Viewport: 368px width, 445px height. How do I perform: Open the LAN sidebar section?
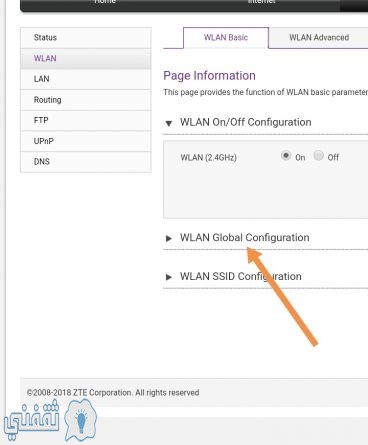tap(86, 79)
